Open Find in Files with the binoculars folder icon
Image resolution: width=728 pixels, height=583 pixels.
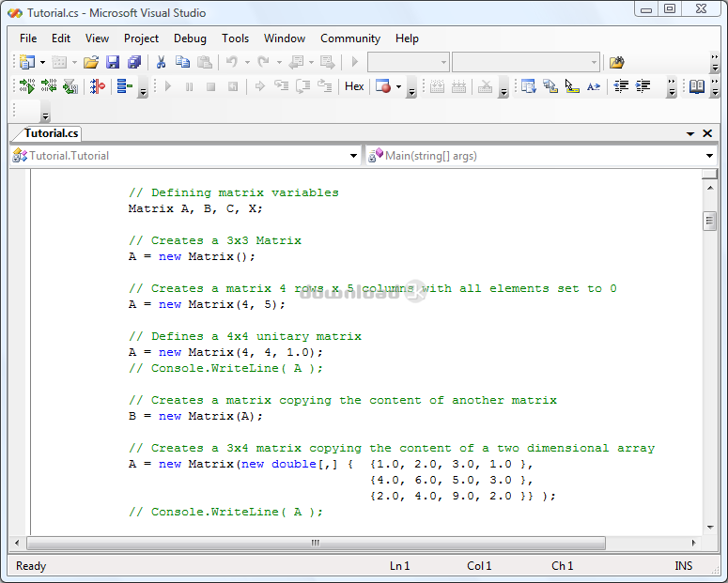point(616,62)
